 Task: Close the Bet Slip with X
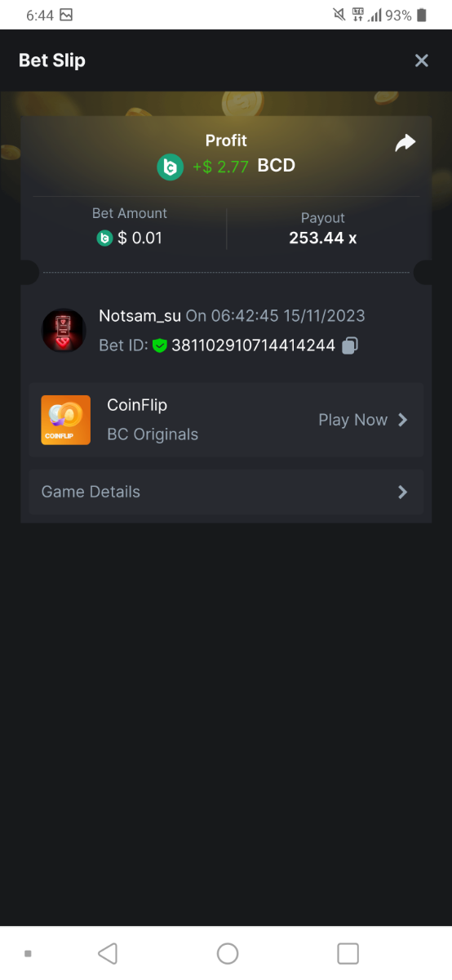pos(422,60)
